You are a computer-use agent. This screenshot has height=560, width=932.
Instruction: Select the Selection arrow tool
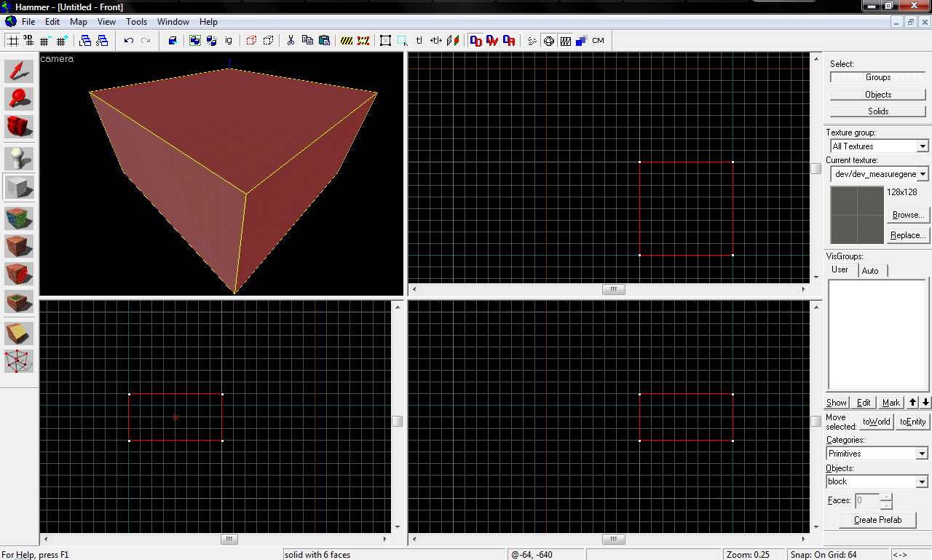pos(20,71)
